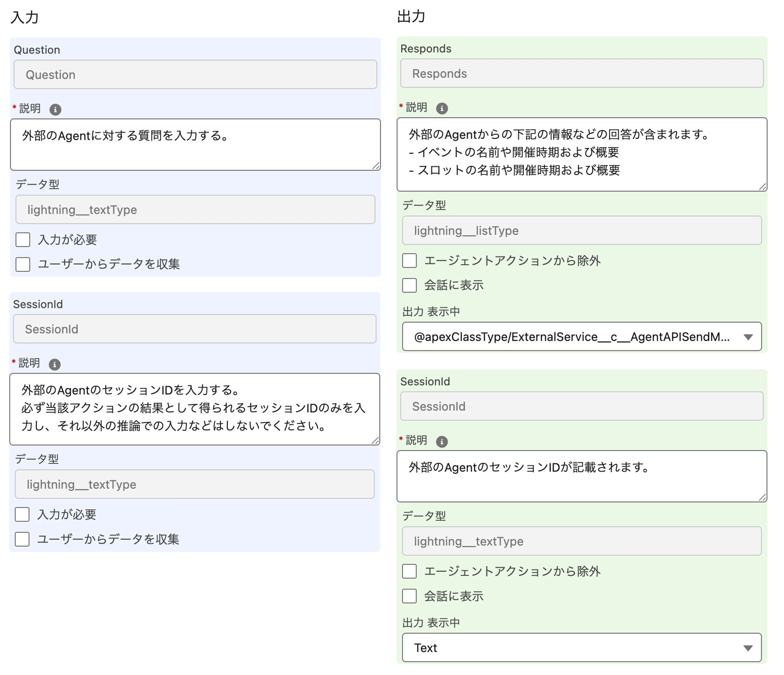
Task: Click the resize handle of the Question description textarea
Action: coord(376,166)
